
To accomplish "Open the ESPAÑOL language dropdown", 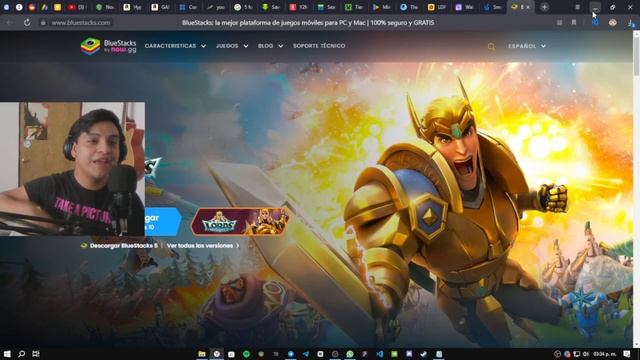I will (x=527, y=46).
